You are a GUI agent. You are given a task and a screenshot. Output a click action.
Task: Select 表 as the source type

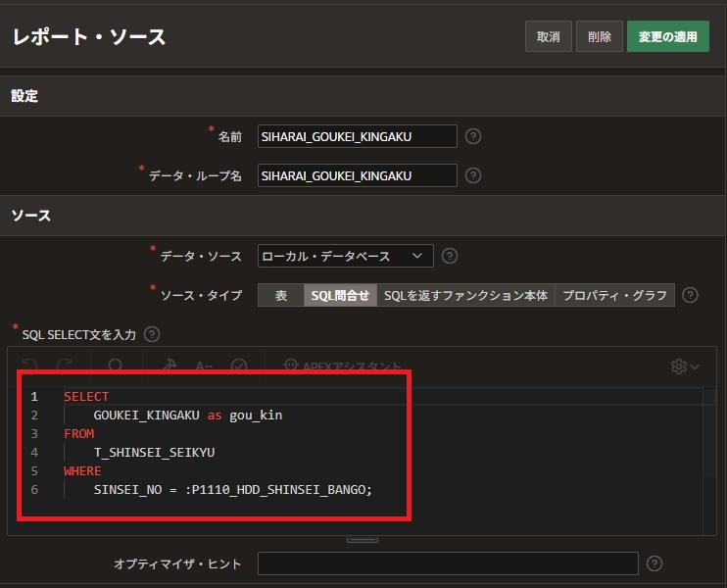(280, 295)
